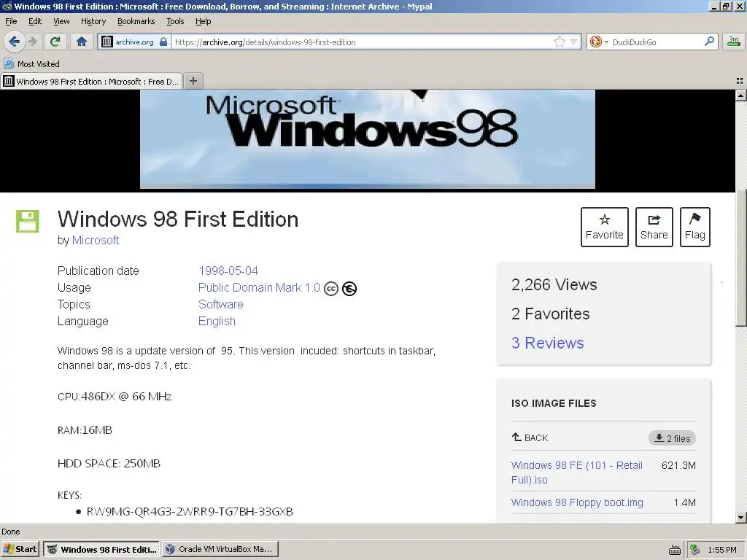
Task: Click the archive.org site identity icon
Action: pos(107,42)
